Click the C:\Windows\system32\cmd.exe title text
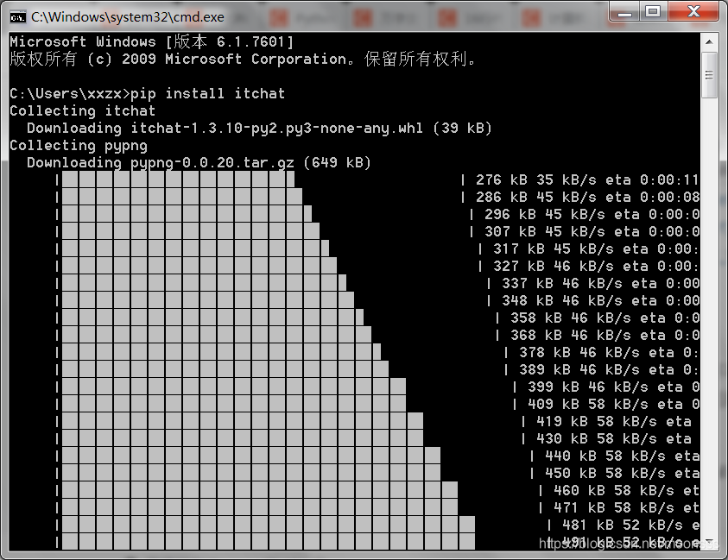This screenshot has height=560, width=728. [x=128, y=17]
